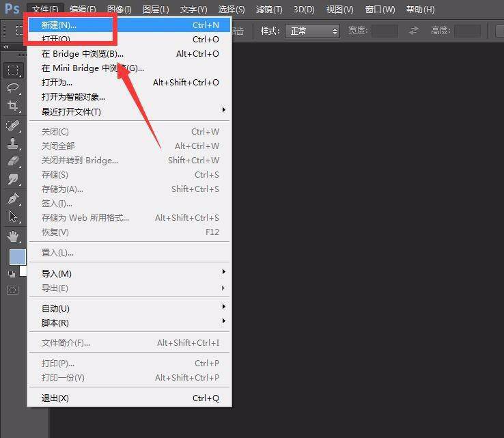504x438 pixels.
Task: Open the 帮助(H) menu
Action: tap(421, 10)
